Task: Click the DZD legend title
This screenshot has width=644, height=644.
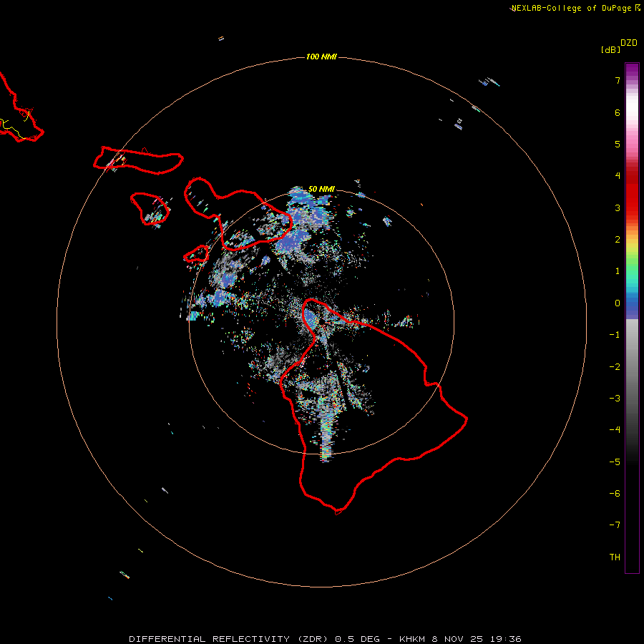Action: click(629, 43)
